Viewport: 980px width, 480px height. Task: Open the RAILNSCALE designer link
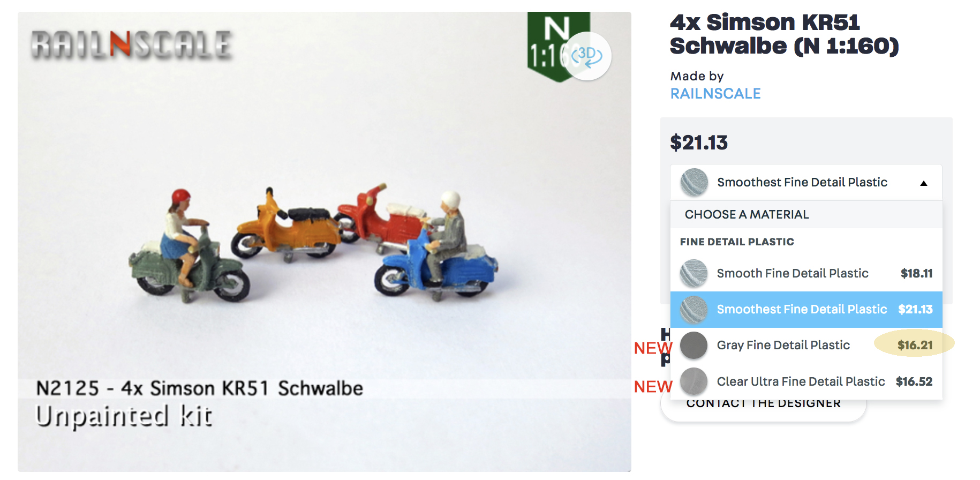(715, 94)
